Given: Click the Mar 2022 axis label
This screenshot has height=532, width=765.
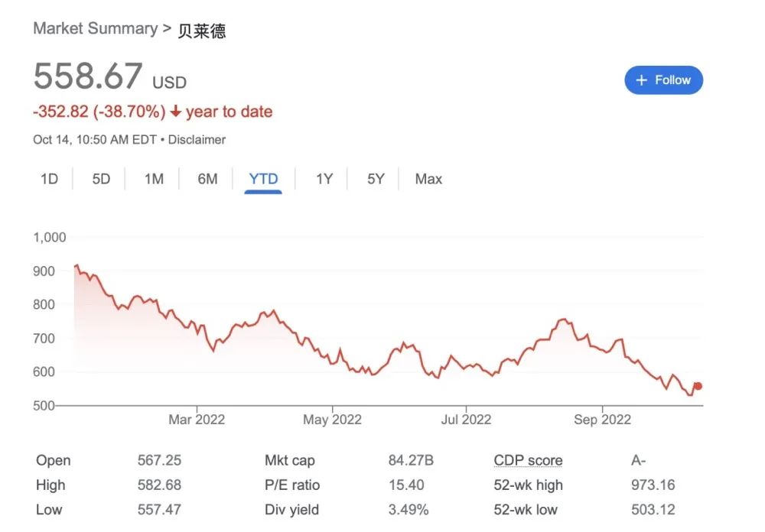Looking at the screenshot, I should pos(197,420).
